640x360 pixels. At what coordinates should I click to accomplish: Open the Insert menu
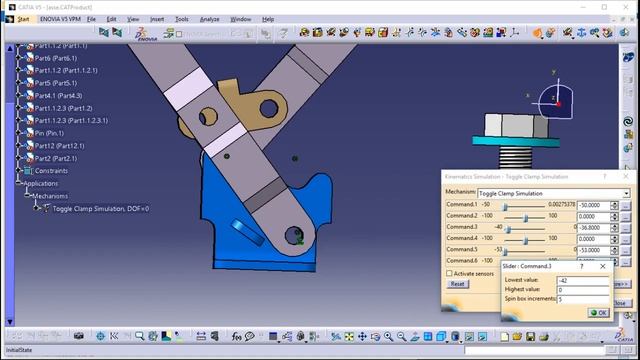pos(157,19)
